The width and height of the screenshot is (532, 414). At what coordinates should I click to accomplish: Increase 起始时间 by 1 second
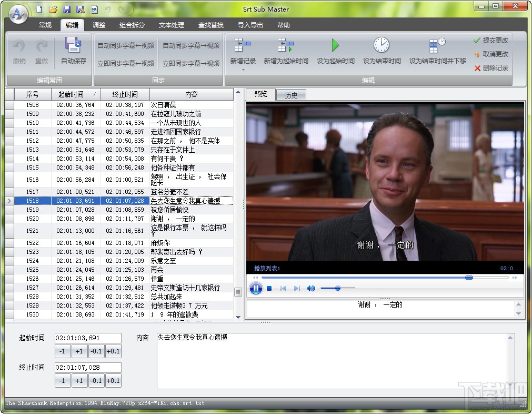click(x=79, y=351)
